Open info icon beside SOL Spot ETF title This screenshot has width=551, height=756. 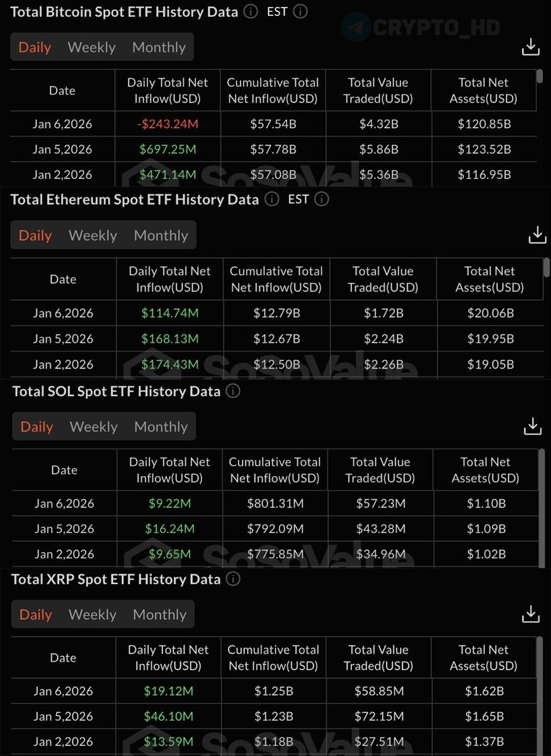coord(233,391)
